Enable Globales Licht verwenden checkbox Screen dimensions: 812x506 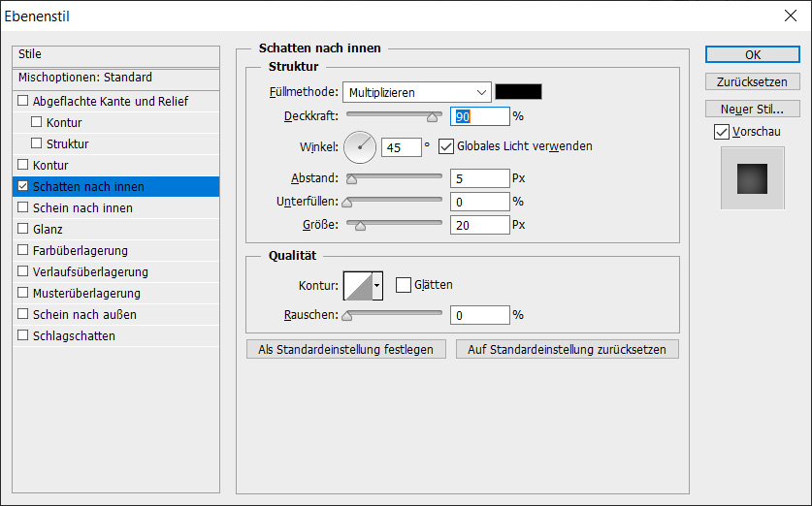coord(446,146)
